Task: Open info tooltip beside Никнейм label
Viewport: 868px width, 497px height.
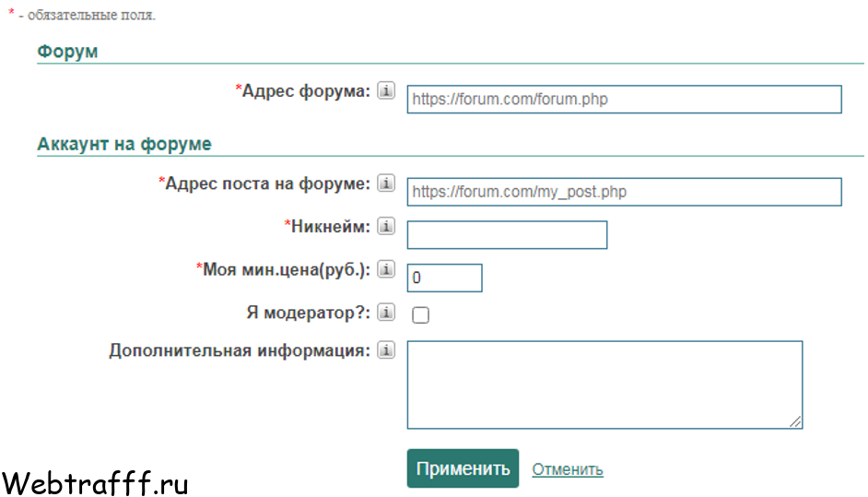Action: [386, 226]
